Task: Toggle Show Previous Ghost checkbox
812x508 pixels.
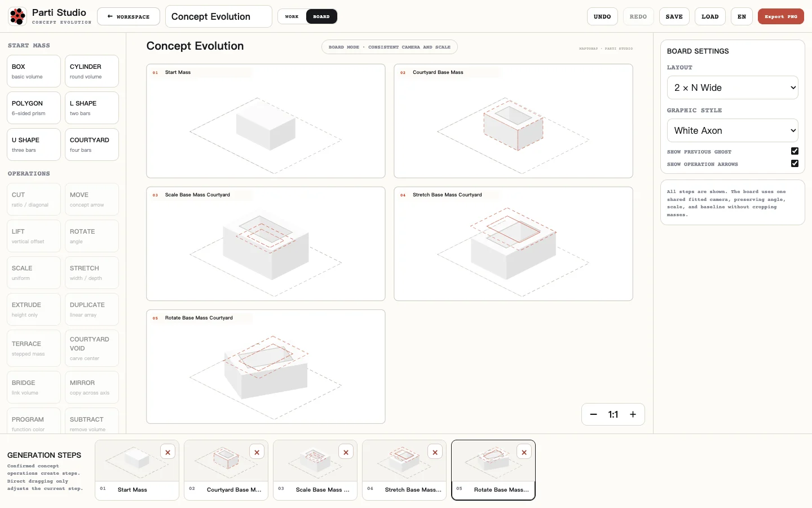Action: [795, 151]
